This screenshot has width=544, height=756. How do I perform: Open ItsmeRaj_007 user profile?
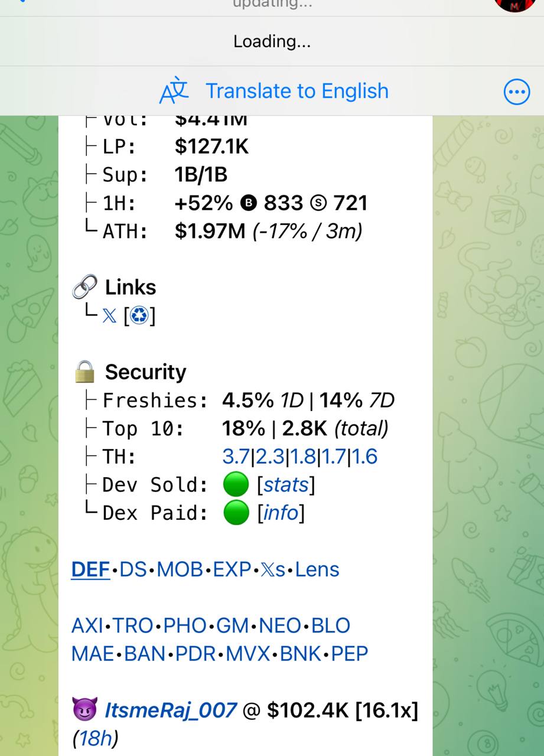pyautogui.click(x=171, y=710)
